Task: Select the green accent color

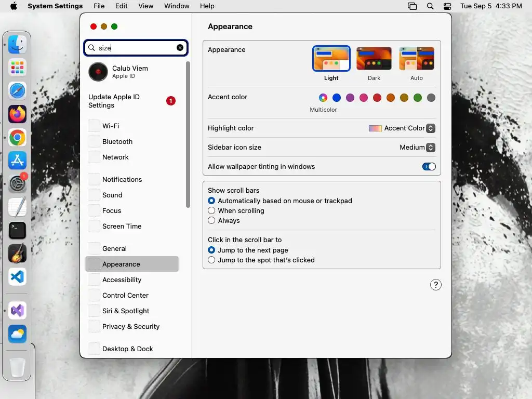Action: tap(417, 98)
